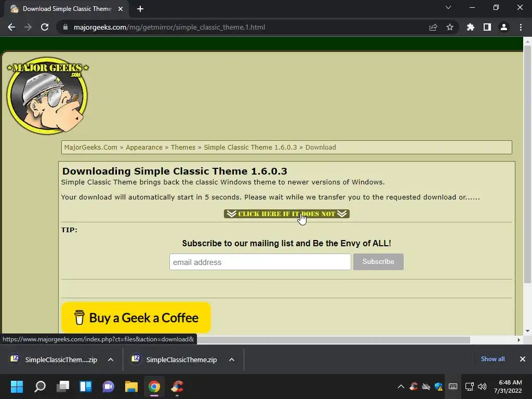Toggle the browser side panel icon
Viewport: 532px width, 399px height.
pos(487,27)
